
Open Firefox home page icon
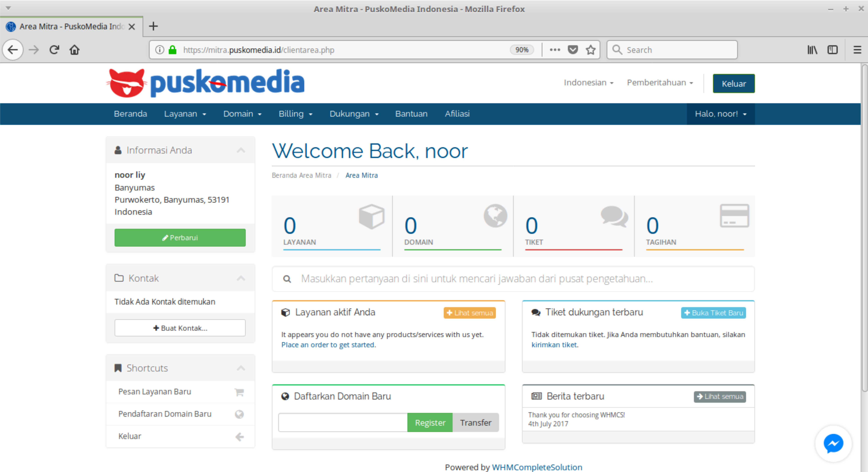(x=75, y=50)
